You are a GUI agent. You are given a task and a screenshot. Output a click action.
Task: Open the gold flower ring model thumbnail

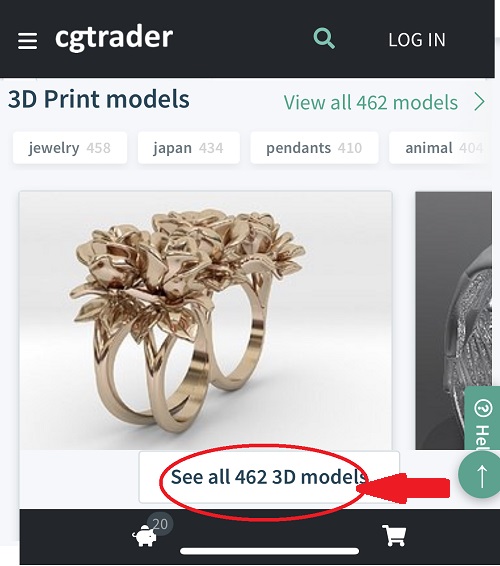click(x=205, y=320)
